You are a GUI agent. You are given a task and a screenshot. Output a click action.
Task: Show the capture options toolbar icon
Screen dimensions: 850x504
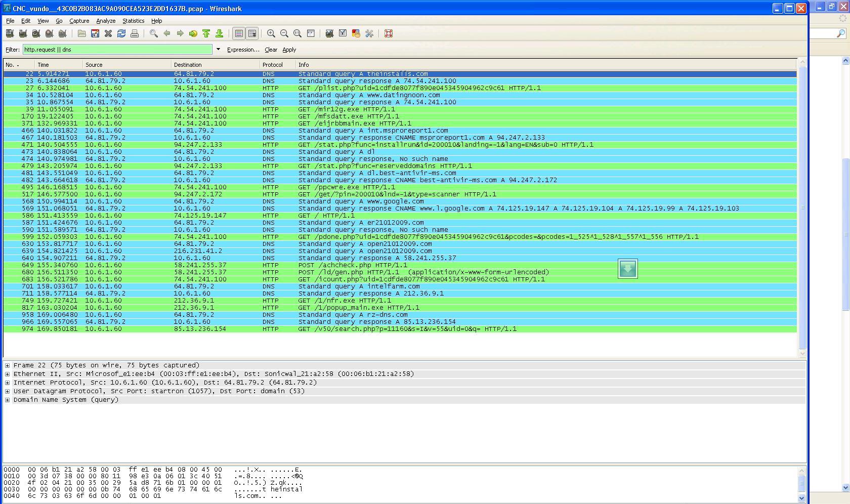click(23, 33)
